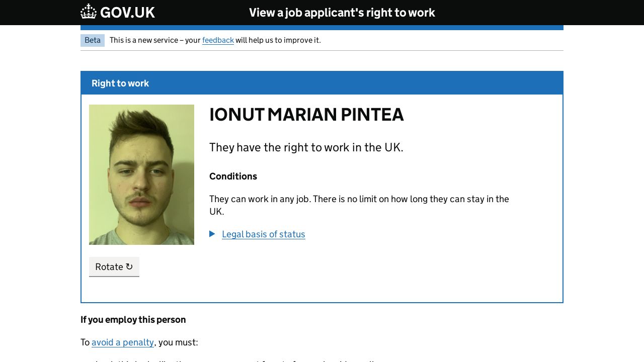This screenshot has height=362, width=644.
Task: Click the "Right to work" panel header
Action: pos(120,83)
